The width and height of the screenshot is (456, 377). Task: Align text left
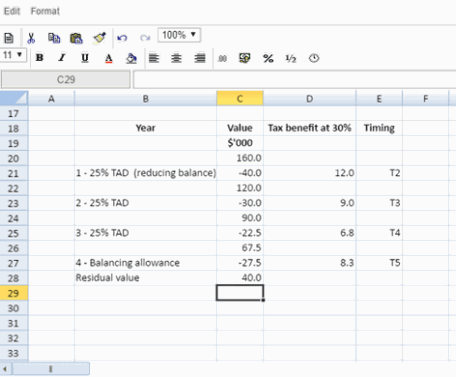tap(154, 58)
